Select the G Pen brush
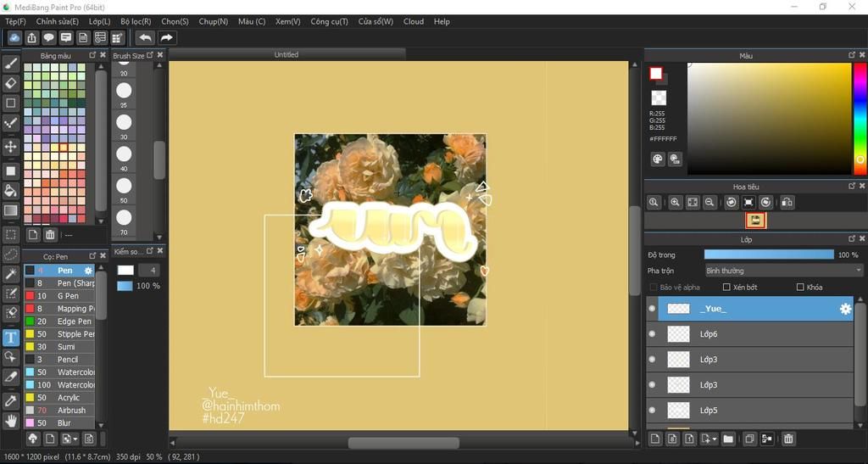868x464 pixels. pos(59,296)
